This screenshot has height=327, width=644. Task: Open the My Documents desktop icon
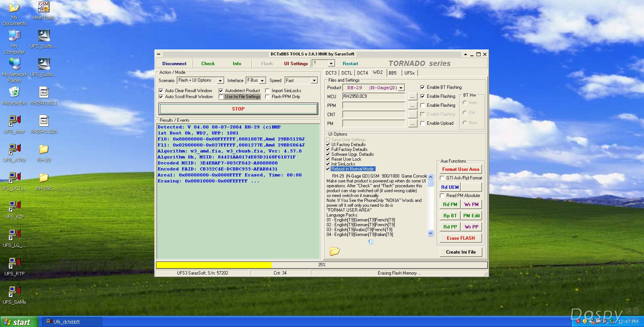(x=14, y=13)
